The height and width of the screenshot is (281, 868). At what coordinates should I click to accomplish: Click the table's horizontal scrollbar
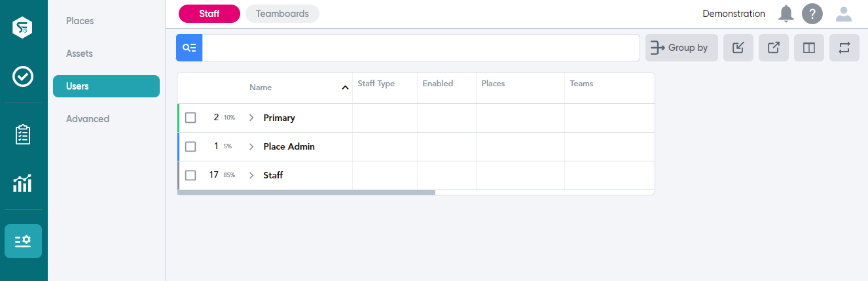(306, 192)
